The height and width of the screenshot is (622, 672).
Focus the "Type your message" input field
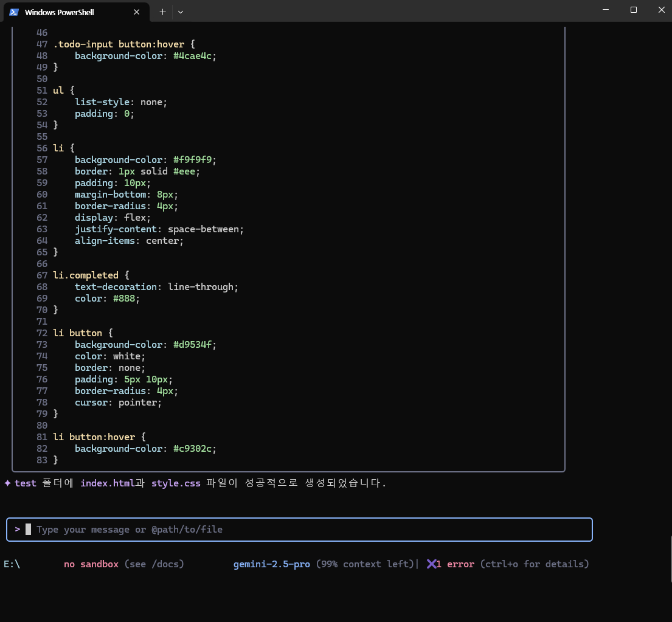(300, 530)
